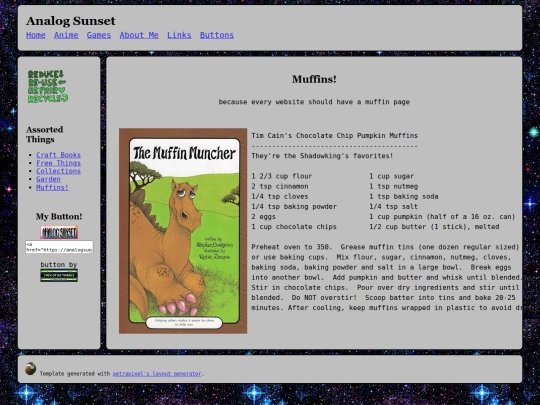Viewport: 540px width, 405px height.
Task: Click the "Preheat oven to 350" instruction line
Action: [x=385, y=247]
